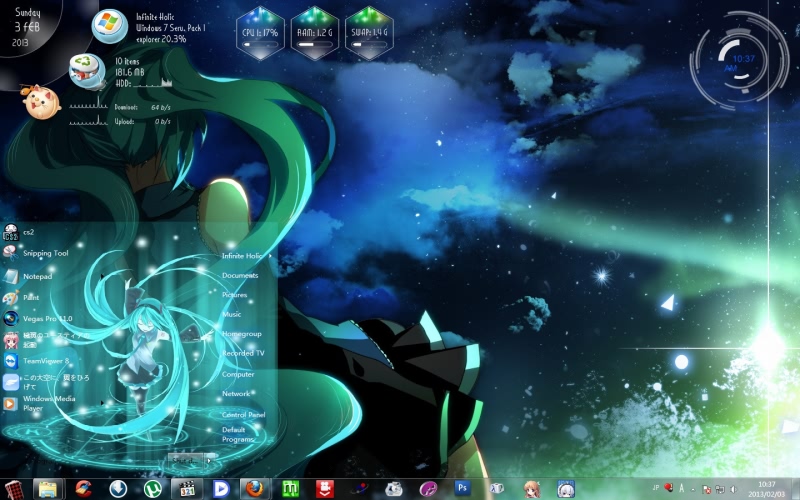Click the Windows orb desktop widget

[110, 26]
